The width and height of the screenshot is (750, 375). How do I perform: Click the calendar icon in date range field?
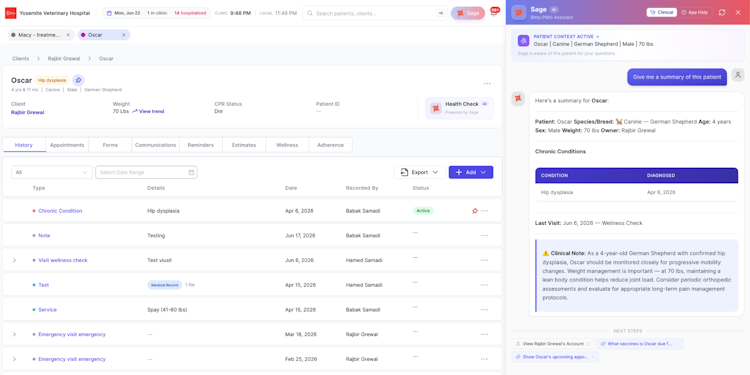191,172
